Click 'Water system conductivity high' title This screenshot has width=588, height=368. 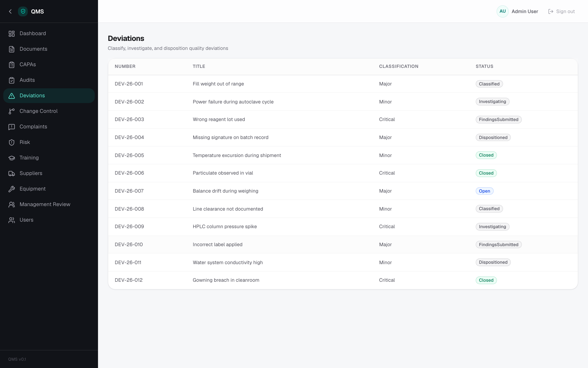[228, 262]
